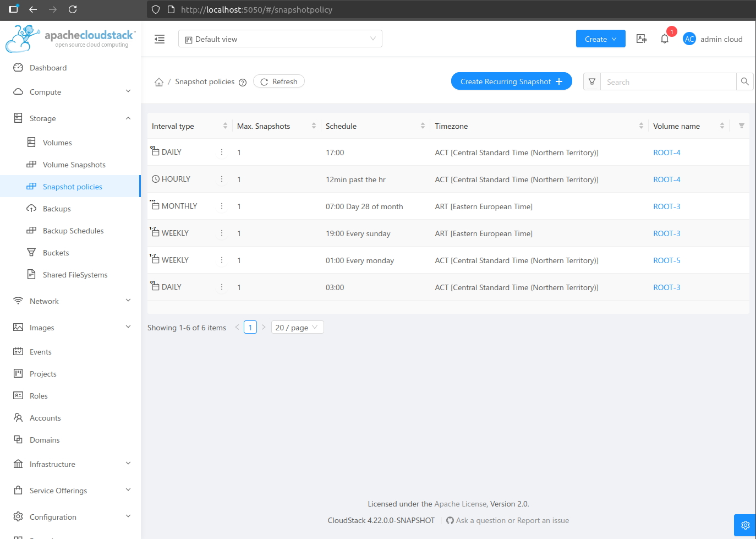
Task: Open the table column filter icon
Action: pos(741,126)
